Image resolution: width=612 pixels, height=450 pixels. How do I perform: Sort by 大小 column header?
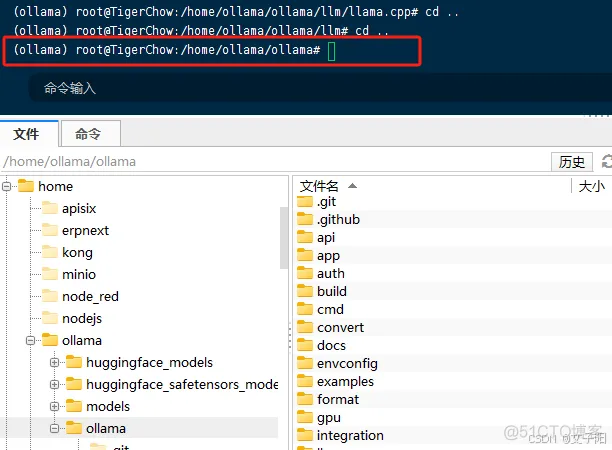click(x=591, y=186)
